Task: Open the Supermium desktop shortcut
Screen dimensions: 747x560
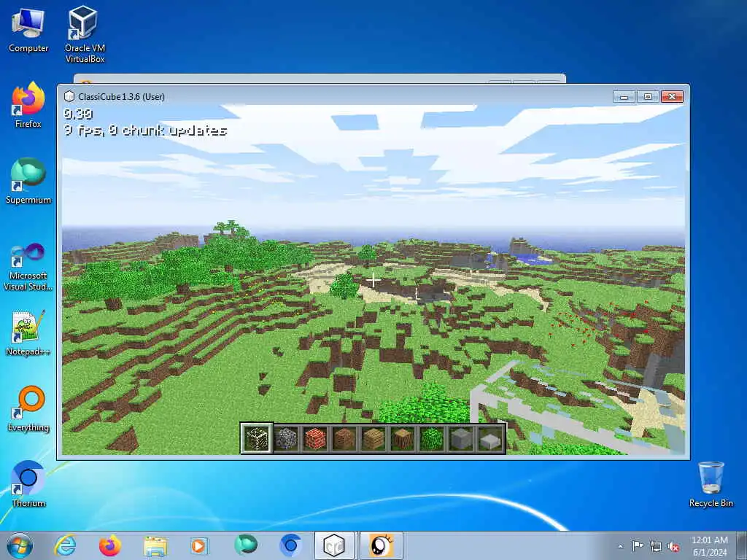Action: pos(28,181)
